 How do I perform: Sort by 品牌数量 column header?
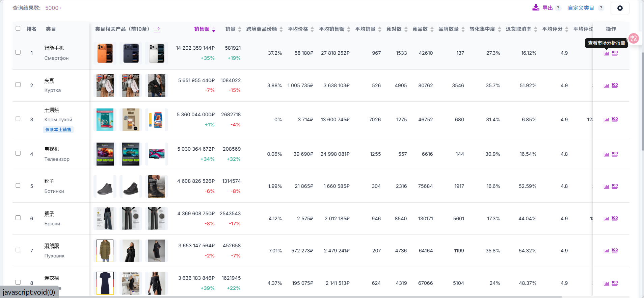[449, 29]
